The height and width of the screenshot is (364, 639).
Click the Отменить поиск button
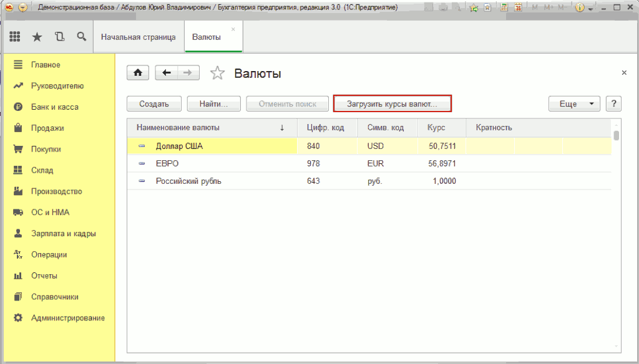pos(287,104)
